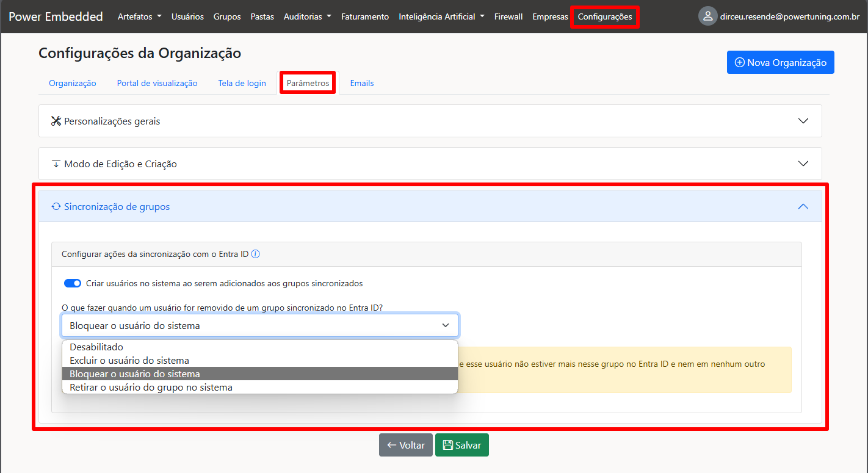Click the Entra ID info icon

point(256,254)
